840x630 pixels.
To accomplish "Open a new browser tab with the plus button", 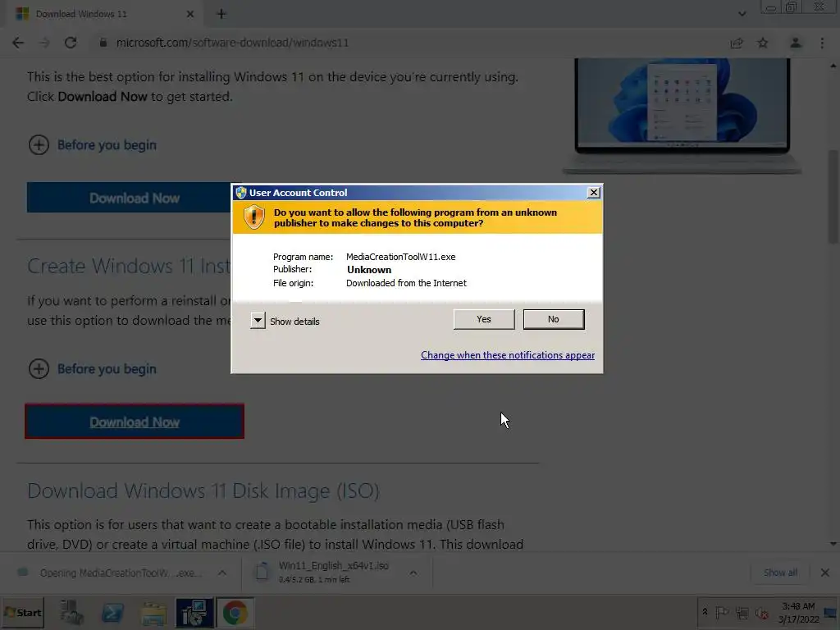I will [x=221, y=14].
